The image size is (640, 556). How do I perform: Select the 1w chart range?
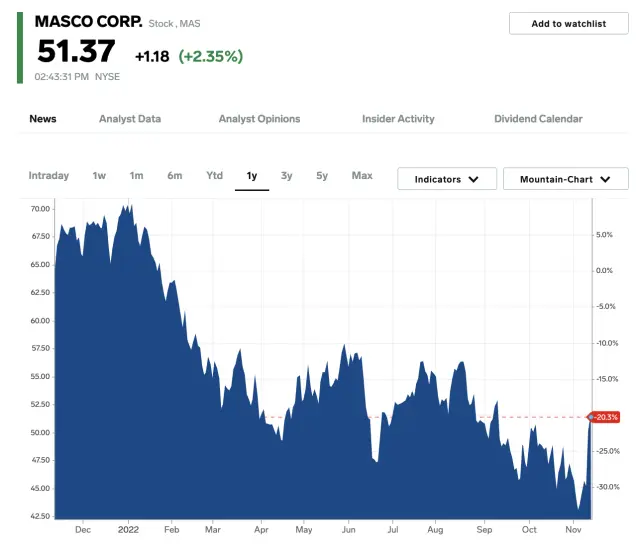point(99,176)
